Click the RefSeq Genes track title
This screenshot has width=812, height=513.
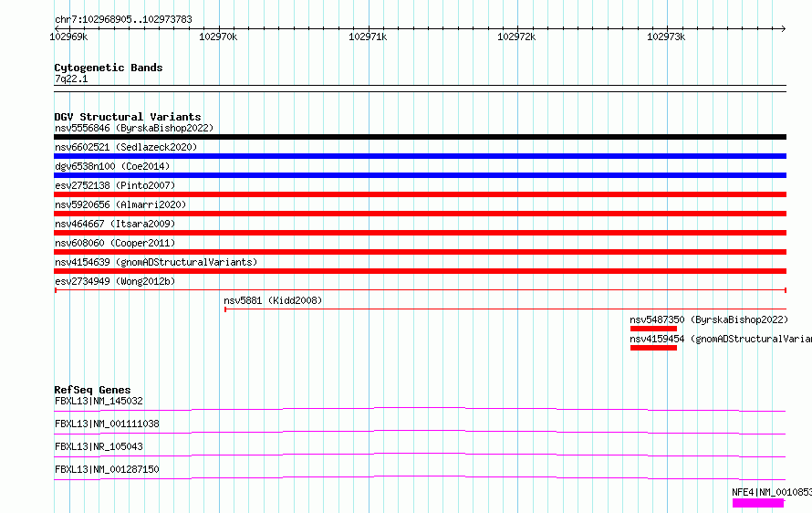(92, 390)
